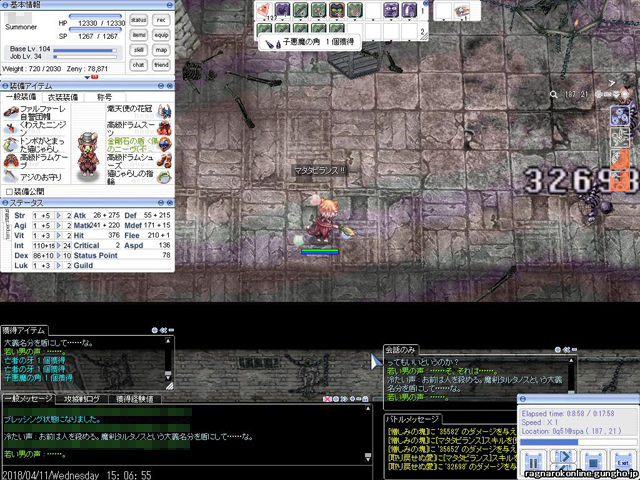Select the 会話のみ chat window tab
Viewport: 640px width, 480px height.
pyautogui.click(x=400, y=350)
